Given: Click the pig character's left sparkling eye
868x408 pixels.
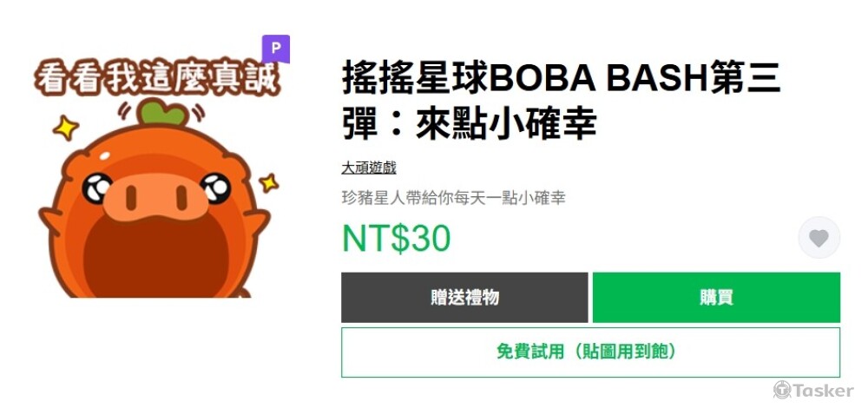Looking at the screenshot, I should [x=97, y=188].
